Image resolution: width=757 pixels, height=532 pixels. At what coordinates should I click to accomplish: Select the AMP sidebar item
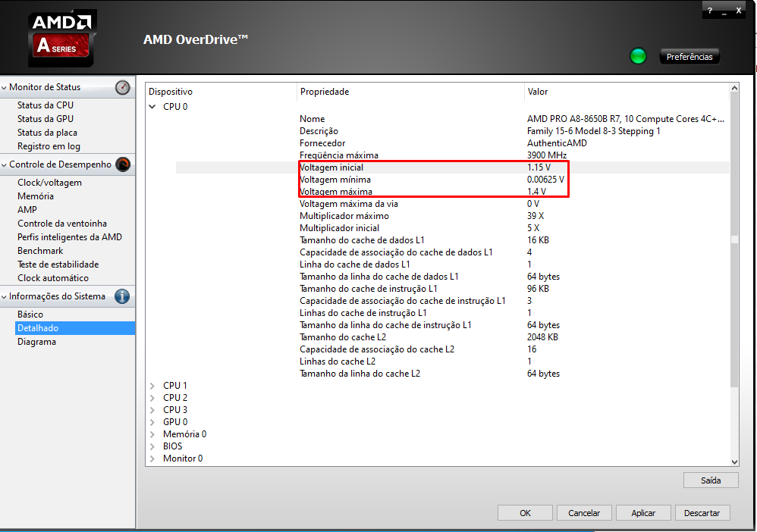pos(27,210)
